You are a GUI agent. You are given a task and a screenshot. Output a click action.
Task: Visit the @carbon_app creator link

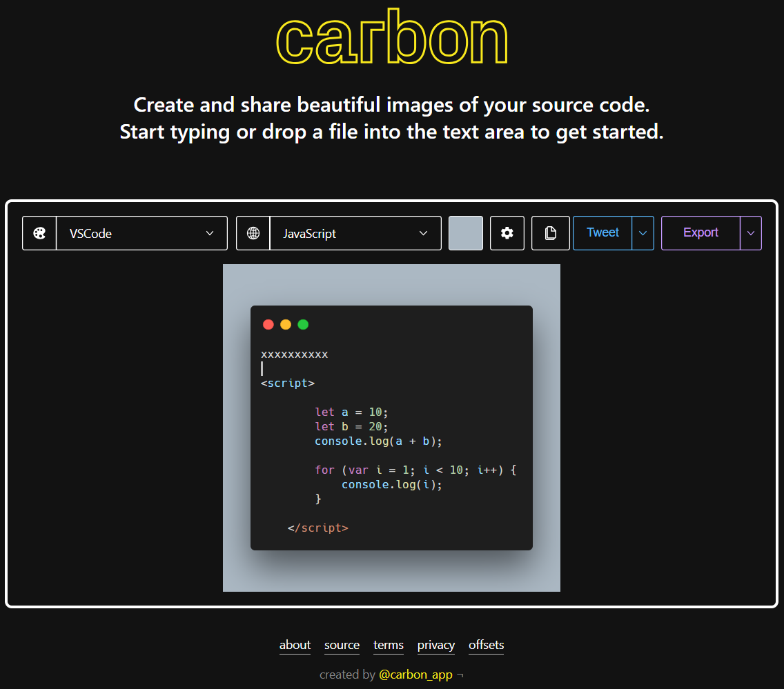415,675
